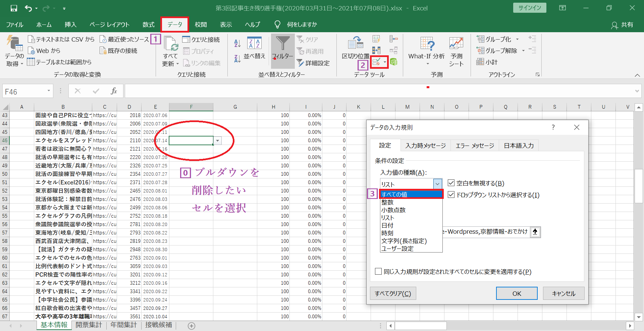The width and height of the screenshot is (644, 331).
Task: Switch to エラー メッセージ dialog tab
Action: click(x=475, y=146)
